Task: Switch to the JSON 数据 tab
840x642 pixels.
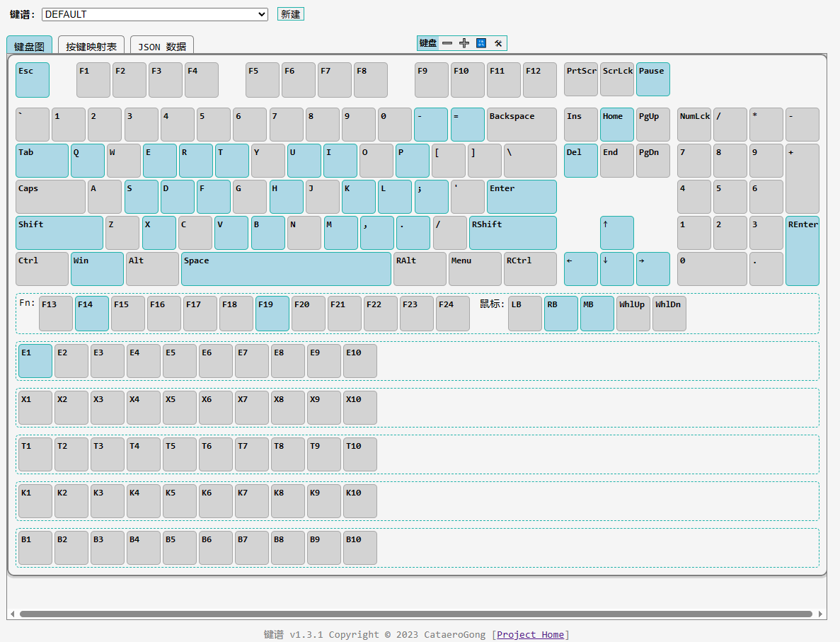Action: pos(161,46)
